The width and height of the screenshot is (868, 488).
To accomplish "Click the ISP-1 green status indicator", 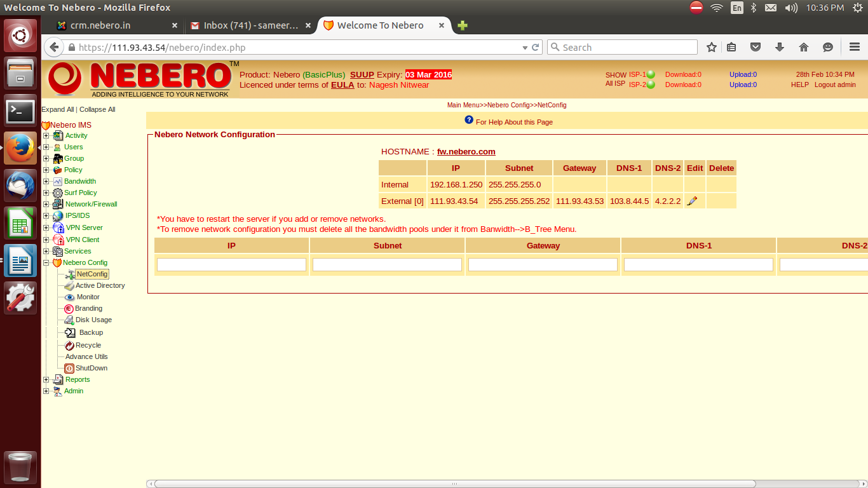I will 651,74.
